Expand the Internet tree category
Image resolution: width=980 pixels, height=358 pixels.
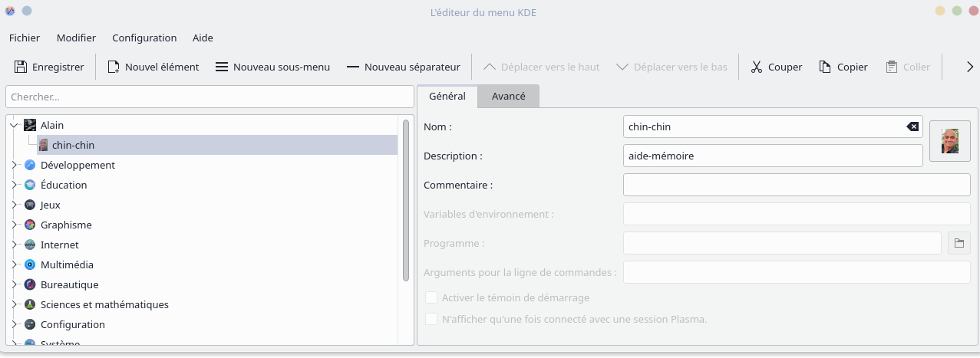[14, 245]
